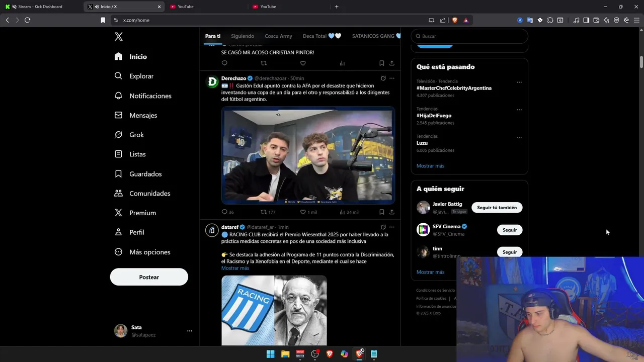Screen dimensions: 644x362
Task: Open options for #HijaDelFuego trend
Action: [x=519, y=110]
